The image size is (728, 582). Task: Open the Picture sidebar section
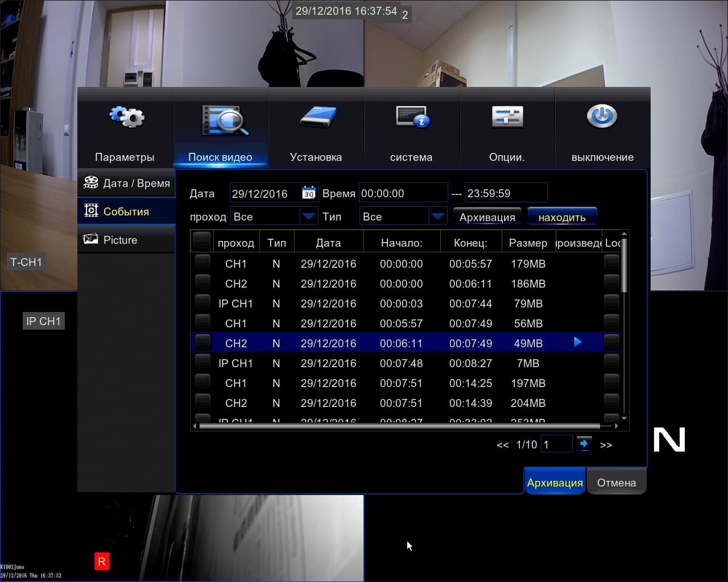coord(126,240)
